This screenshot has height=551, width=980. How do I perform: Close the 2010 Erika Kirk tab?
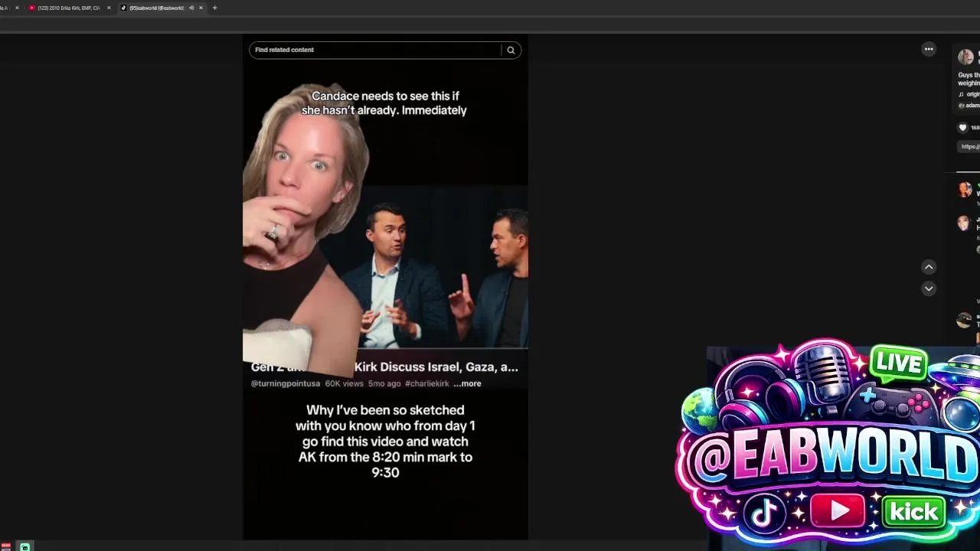pos(109,8)
